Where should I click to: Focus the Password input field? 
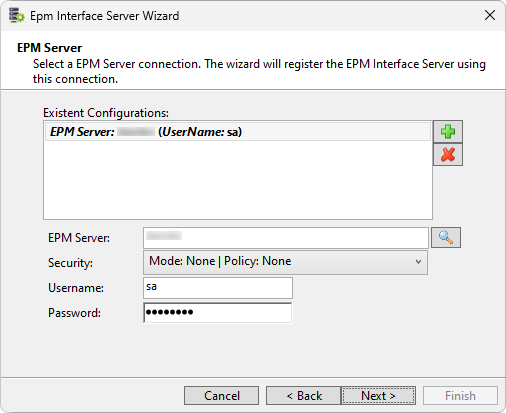pos(218,313)
